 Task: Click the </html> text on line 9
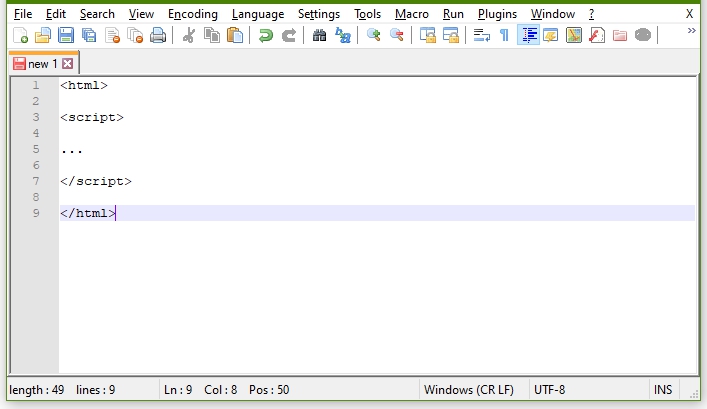pyautogui.click(x=88, y=213)
